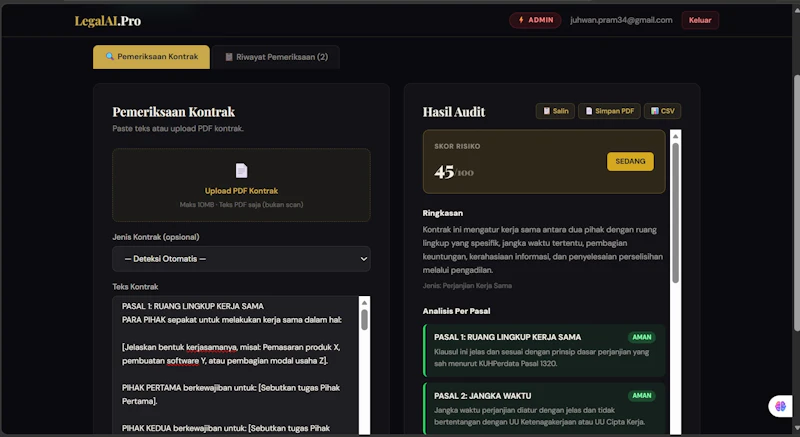Export audit result as CSV
The image size is (800, 437).
(x=662, y=111)
